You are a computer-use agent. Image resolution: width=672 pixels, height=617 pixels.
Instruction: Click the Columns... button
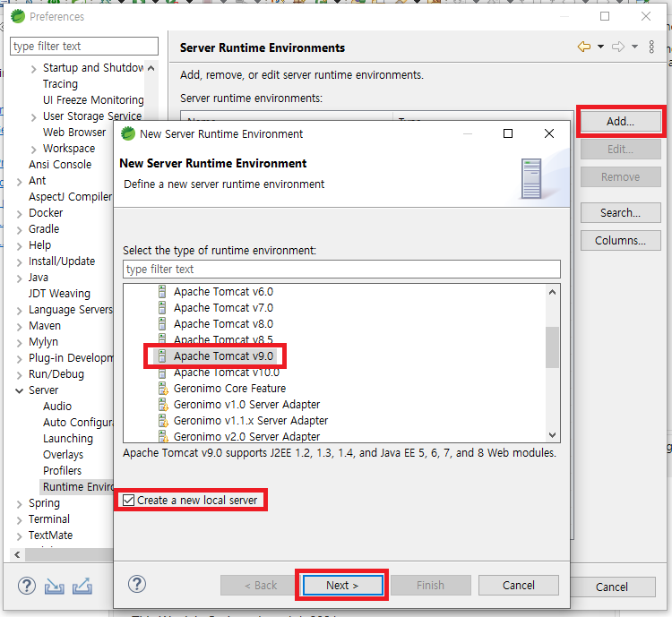click(x=621, y=240)
